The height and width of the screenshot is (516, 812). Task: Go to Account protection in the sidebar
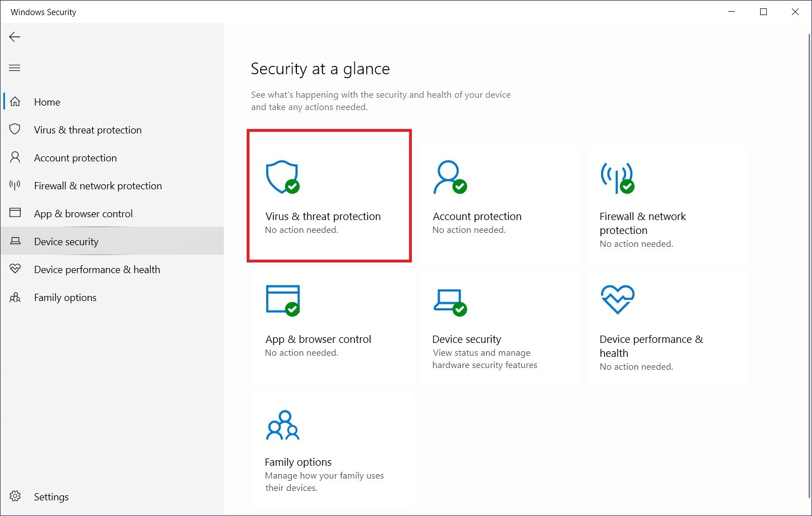(x=75, y=158)
